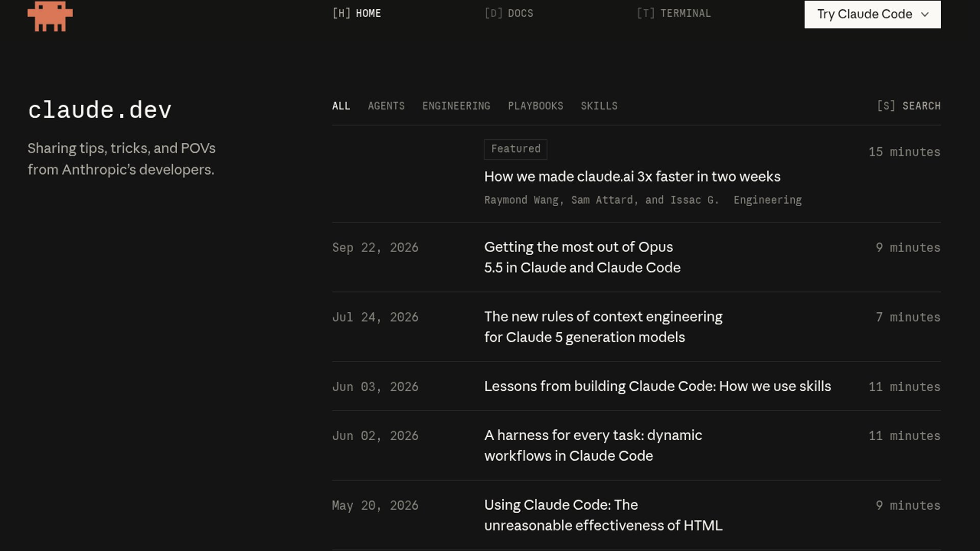Click the May 20, 2026 date

pyautogui.click(x=375, y=506)
